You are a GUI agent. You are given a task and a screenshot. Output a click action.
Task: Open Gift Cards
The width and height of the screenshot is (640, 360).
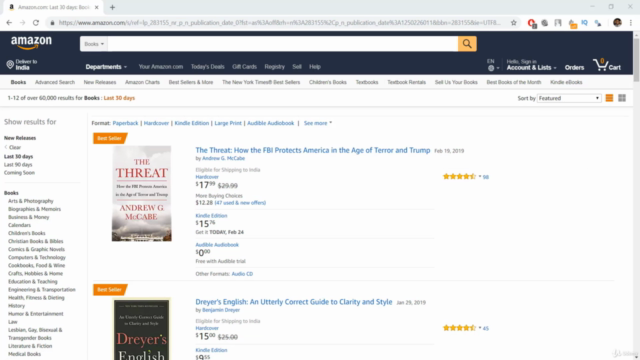(244, 67)
